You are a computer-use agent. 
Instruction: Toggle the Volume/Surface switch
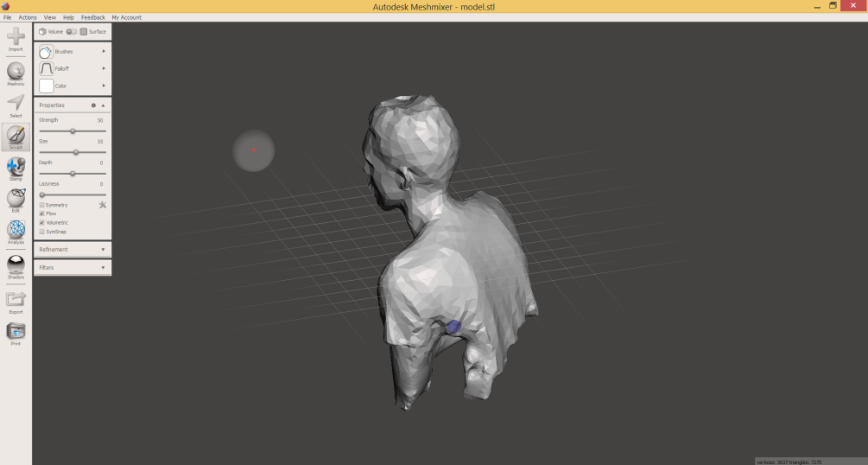72,32
